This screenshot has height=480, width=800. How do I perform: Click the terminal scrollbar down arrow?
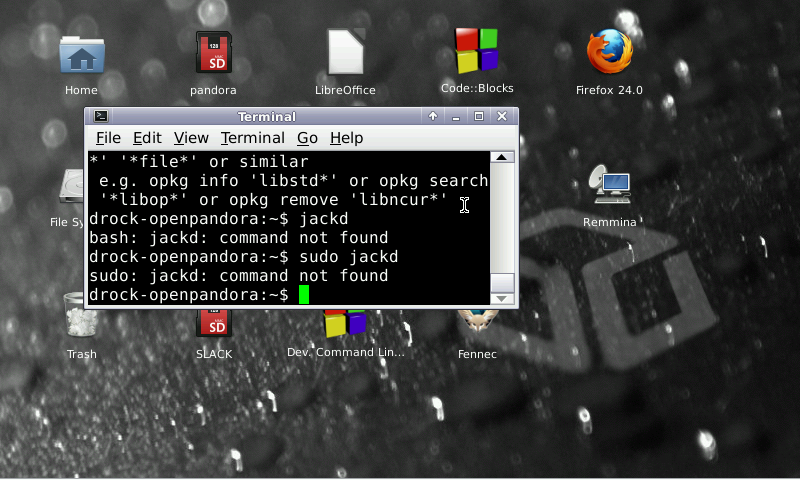[x=503, y=298]
